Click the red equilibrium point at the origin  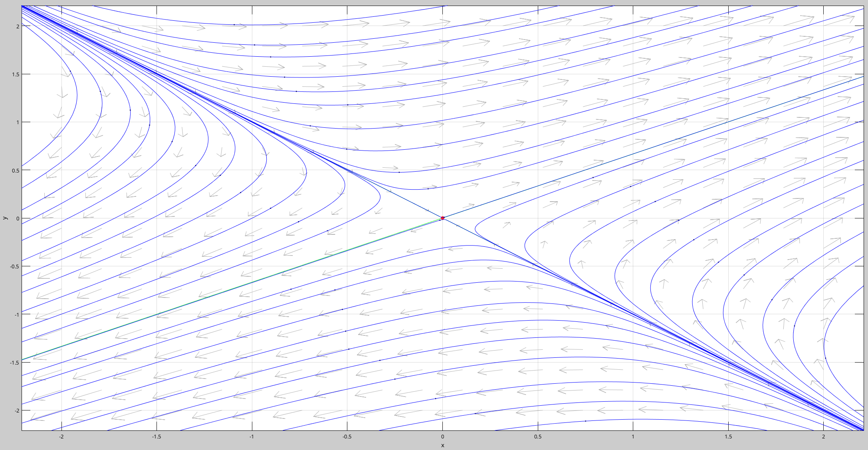click(x=442, y=218)
